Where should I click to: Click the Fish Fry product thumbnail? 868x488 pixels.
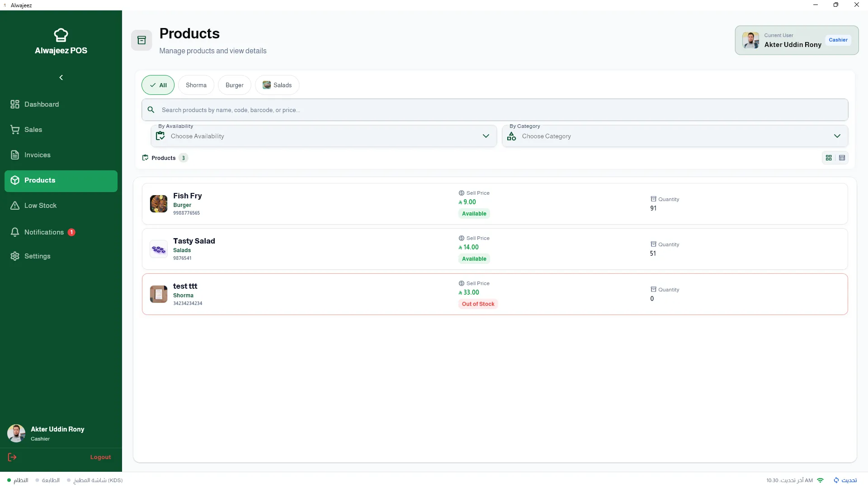click(159, 204)
